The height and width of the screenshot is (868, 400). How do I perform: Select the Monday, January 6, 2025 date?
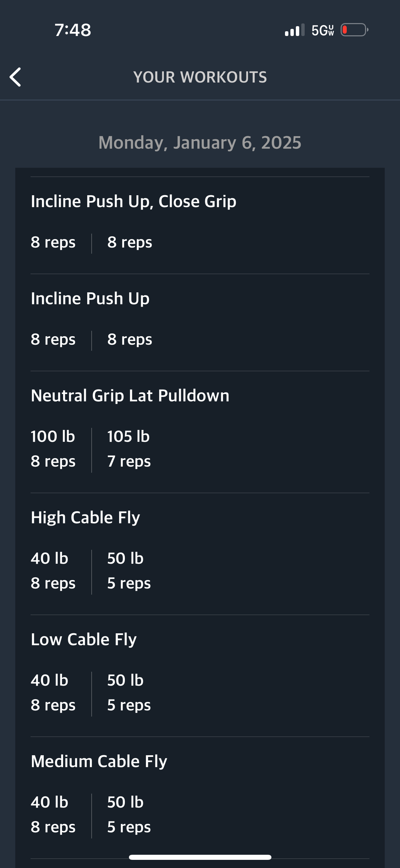tap(200, 142)
